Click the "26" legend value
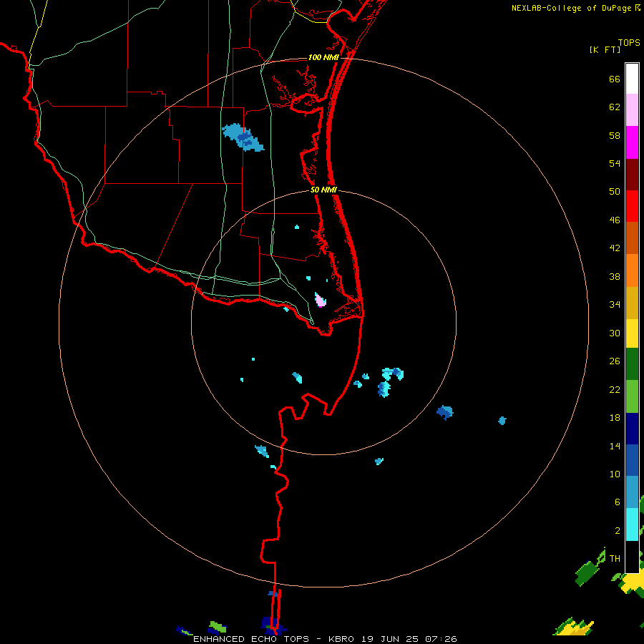Viewport: 644px width, 644px height. click(615, 361)
